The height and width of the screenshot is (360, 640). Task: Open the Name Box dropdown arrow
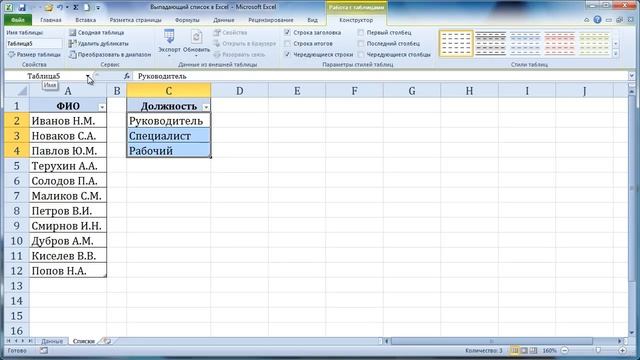click(x=88, y=76)
